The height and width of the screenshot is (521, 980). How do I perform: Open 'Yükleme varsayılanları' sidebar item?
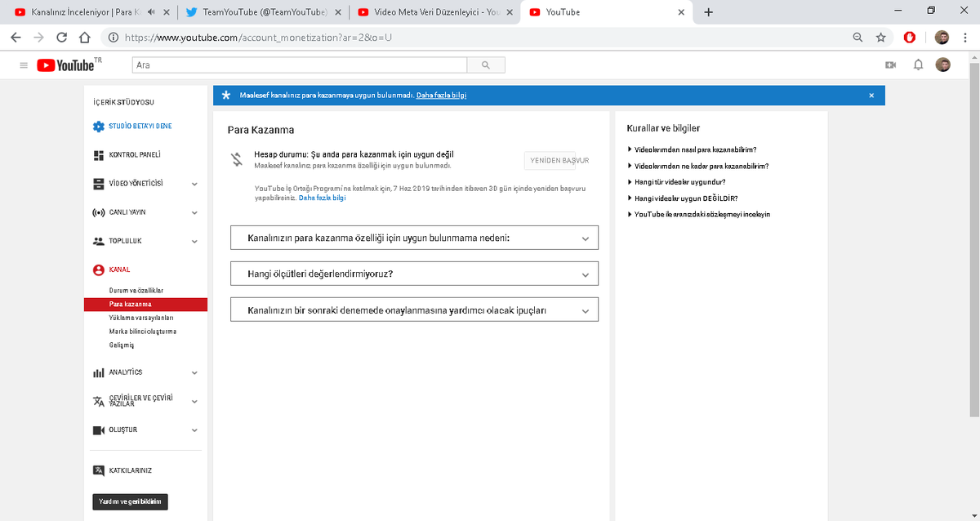pos(141,318)
